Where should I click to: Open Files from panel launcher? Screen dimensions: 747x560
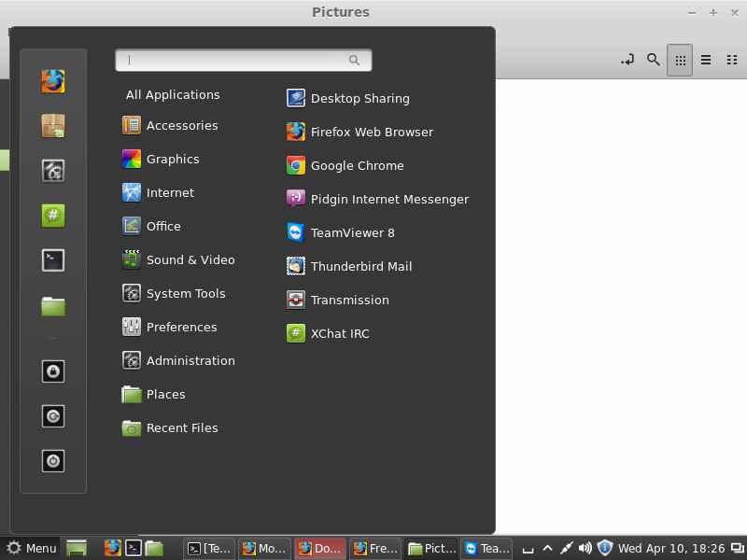pyautogui.click(x=154, y=549)
